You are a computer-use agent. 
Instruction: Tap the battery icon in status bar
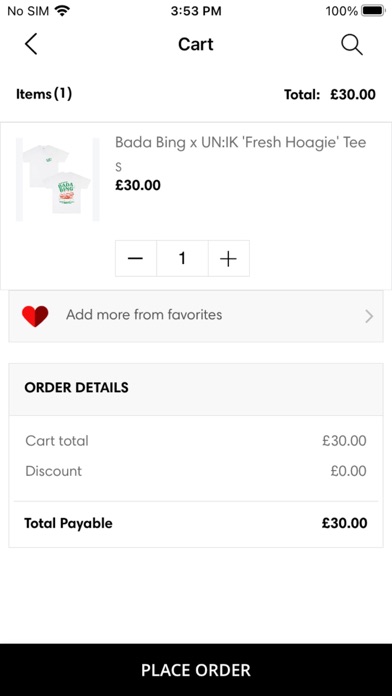click(x=373, y=11)
